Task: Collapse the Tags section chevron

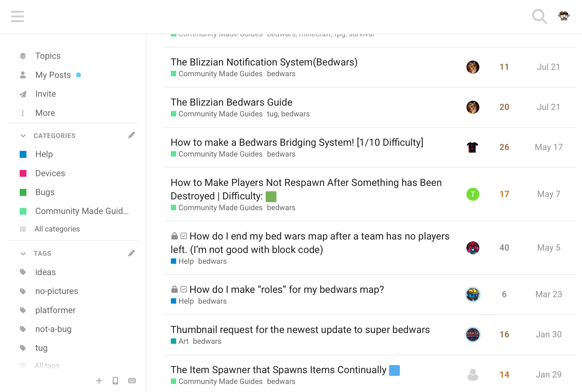Action: point(23,254)
